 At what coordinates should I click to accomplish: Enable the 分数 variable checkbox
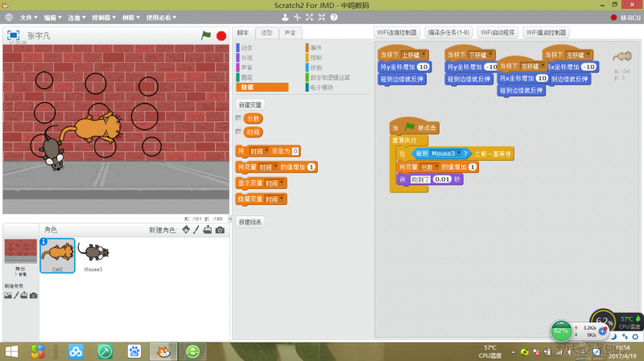pyautogui.click(x=238, y=118)
